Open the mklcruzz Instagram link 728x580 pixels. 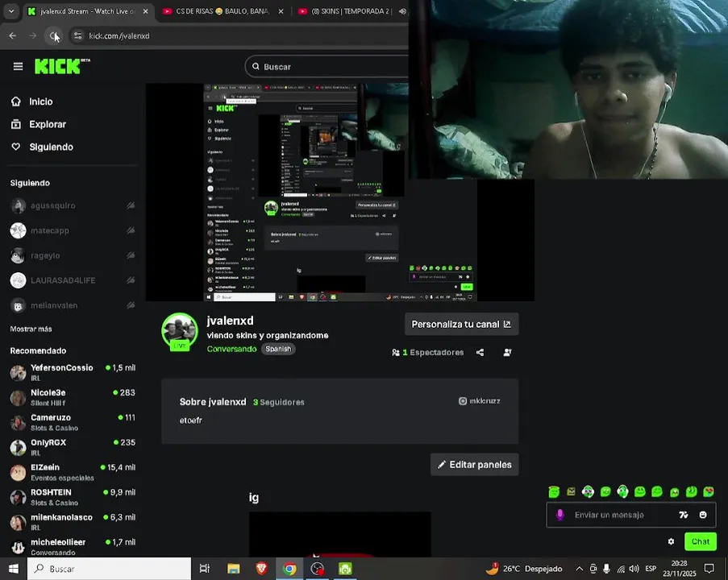(x=480, y=401)
